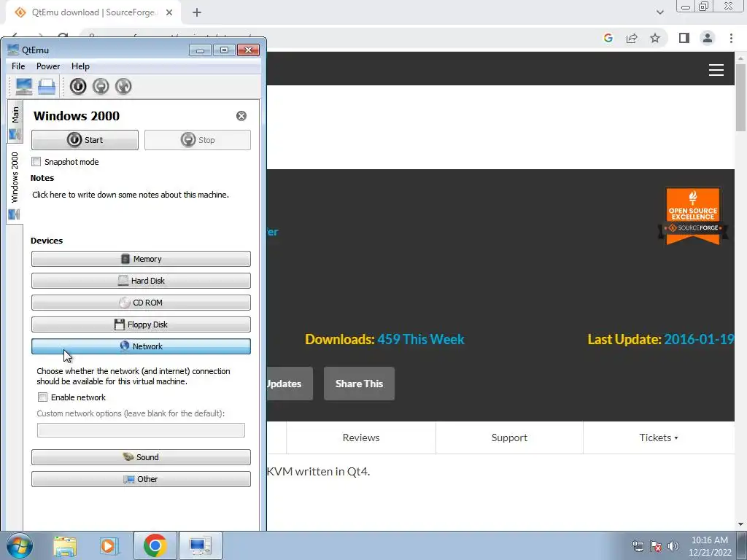Open Windows Explorer from the taskbar

click(x=65, y=546)
